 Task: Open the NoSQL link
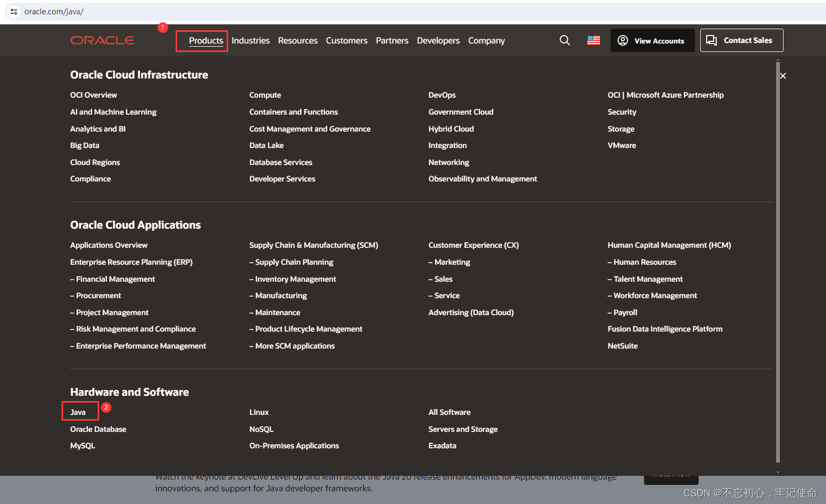coord(262,429)
